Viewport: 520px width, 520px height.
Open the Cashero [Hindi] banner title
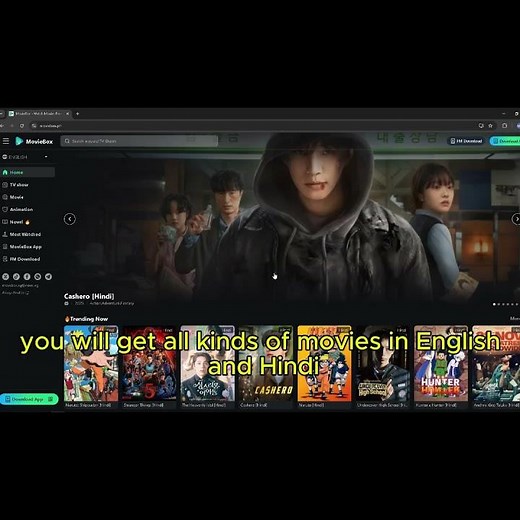coord(89,296)
